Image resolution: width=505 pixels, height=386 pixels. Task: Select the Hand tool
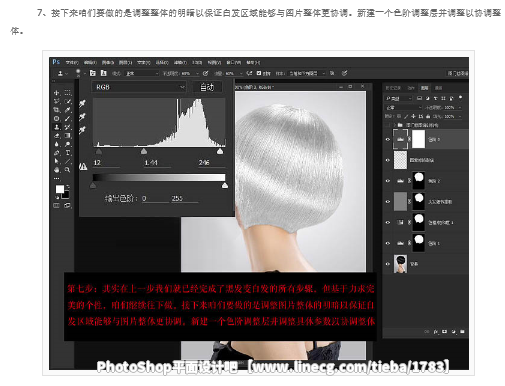57,170
